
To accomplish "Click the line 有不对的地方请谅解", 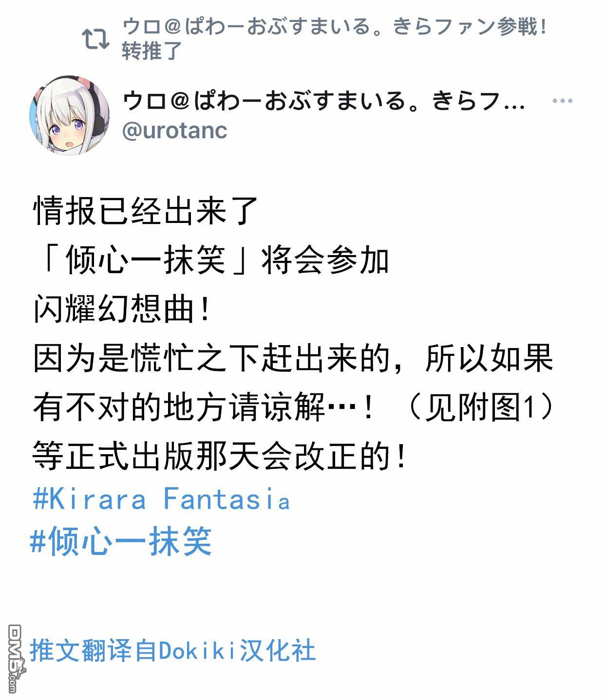I will 203,407.
